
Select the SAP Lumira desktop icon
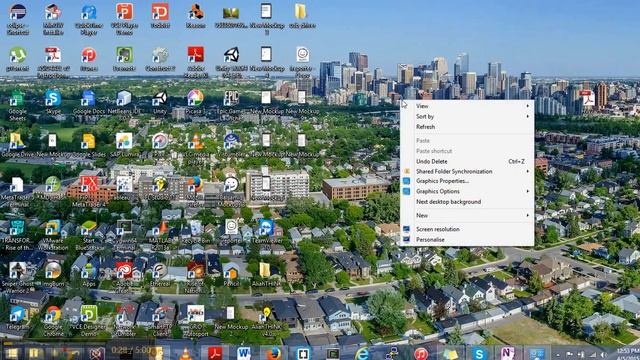[124, 145]
